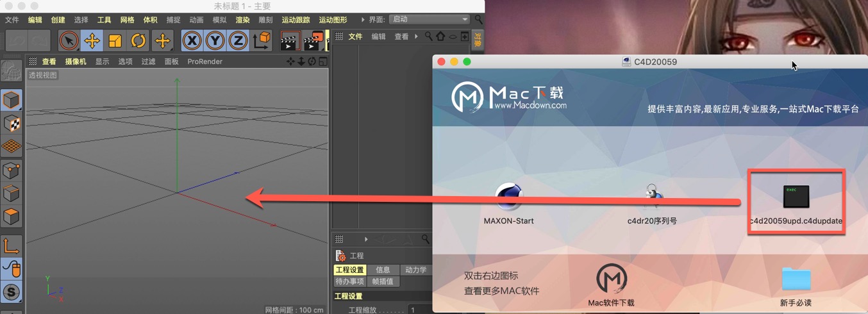This screenshot has height=314, width=868.
Task: Click viewport zoom camera icon
Action: pos(301,62)
